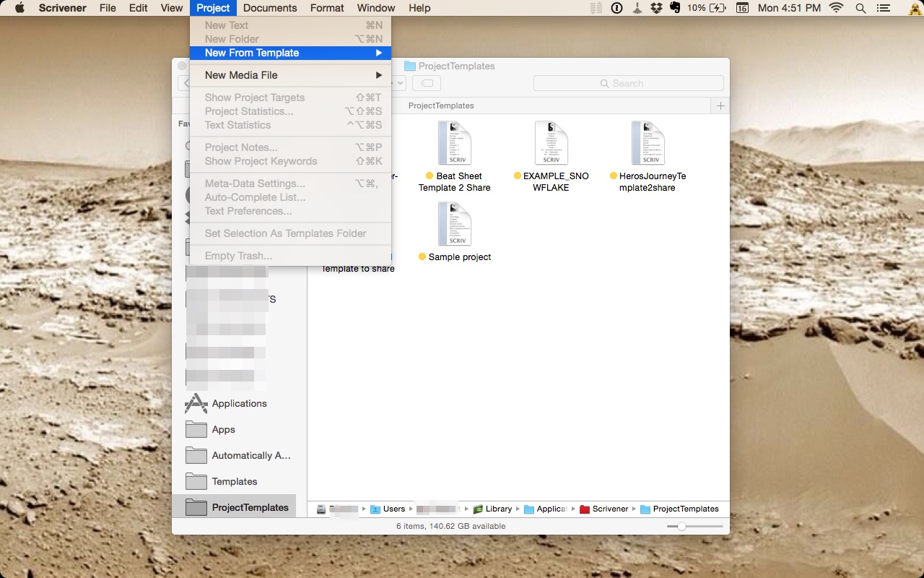The width and height of the screenshot is (924, 578).
Task: Select the Sample project scriv file
Action: (455, 224)
